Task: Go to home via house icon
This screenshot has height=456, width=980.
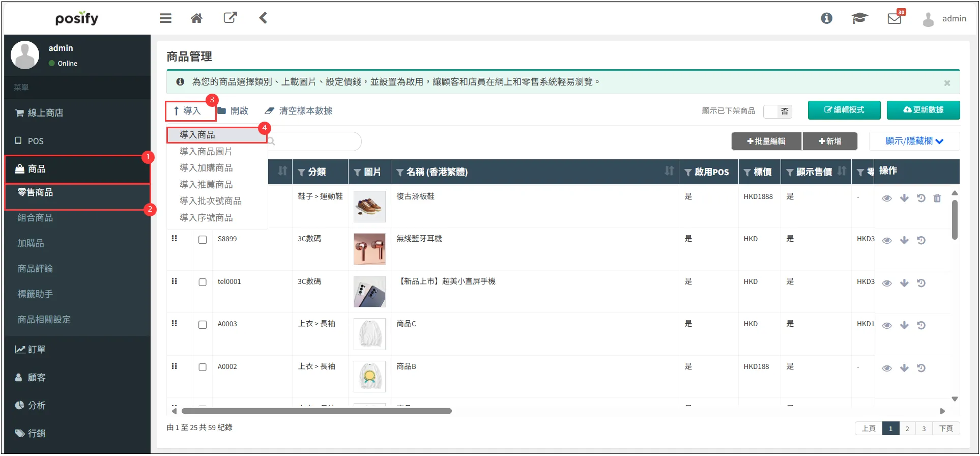Action: point(196,18)
